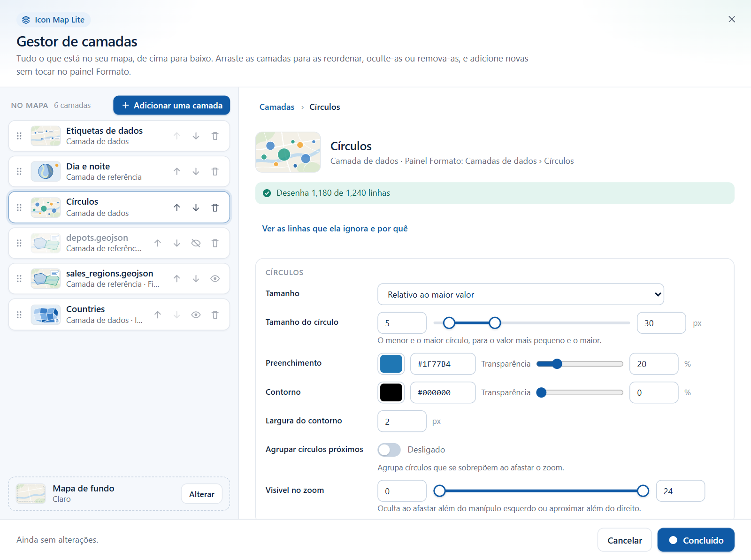Hide the Countries layer
This screenshot has height=560, width=751.
pos(196,315)
